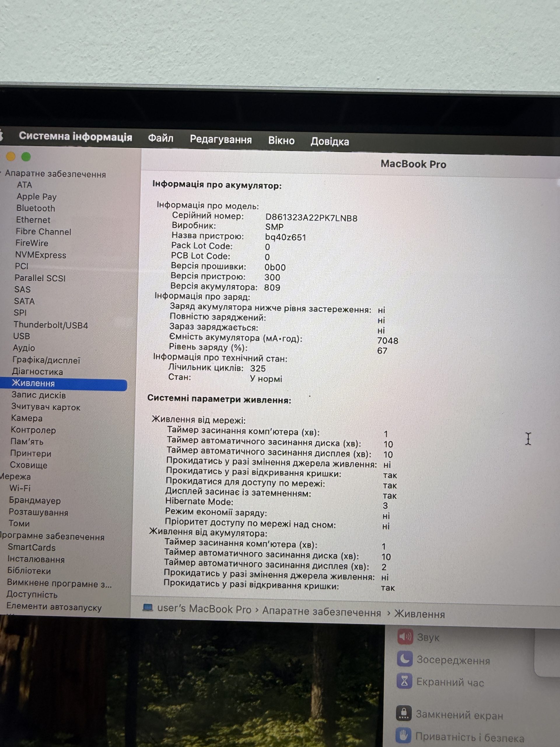This screenshot has width=560, height=747.
Task: Click the laptop icon in the path bar
Action: (148, 608)
